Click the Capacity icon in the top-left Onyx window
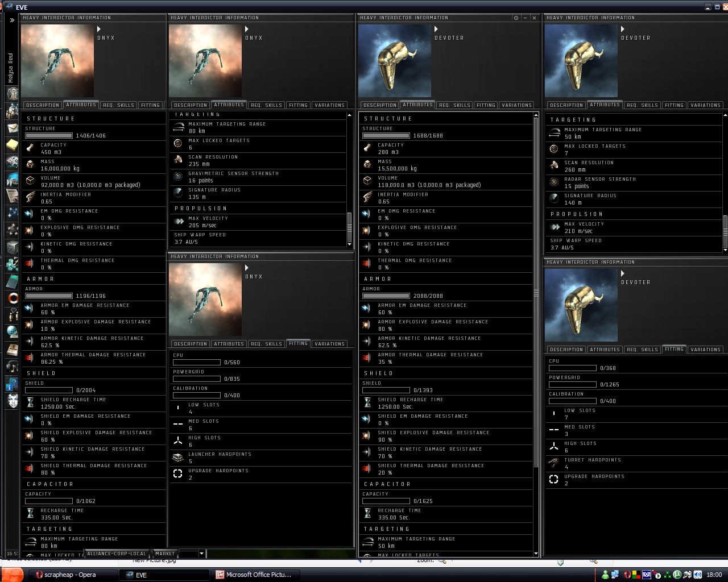Screen dimensions: 728x582 (x=30, y=148)
